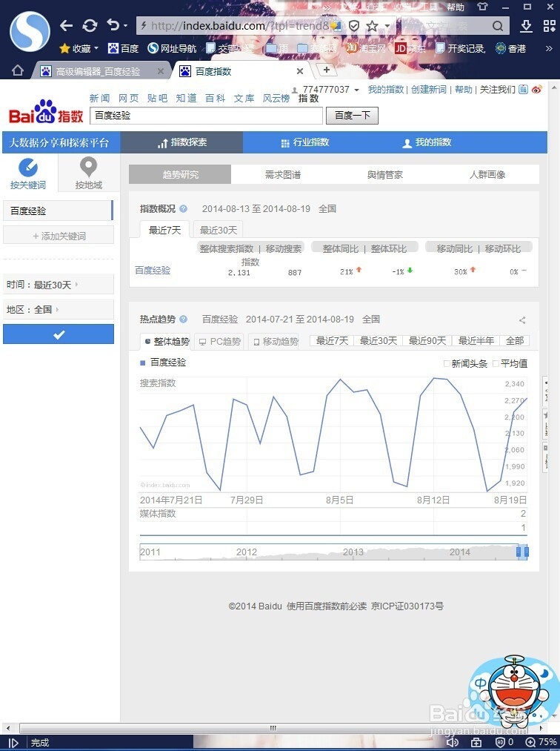Open the skin shirt icon

pos(482,7)
